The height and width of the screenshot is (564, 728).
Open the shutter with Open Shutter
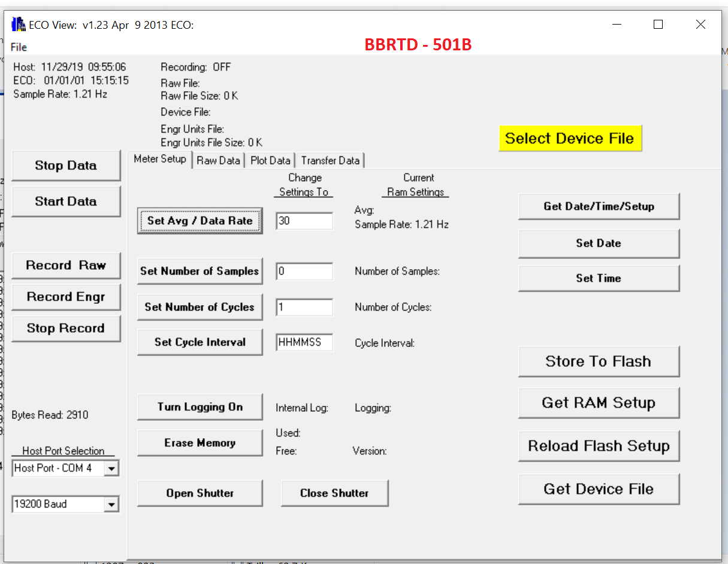200,493
